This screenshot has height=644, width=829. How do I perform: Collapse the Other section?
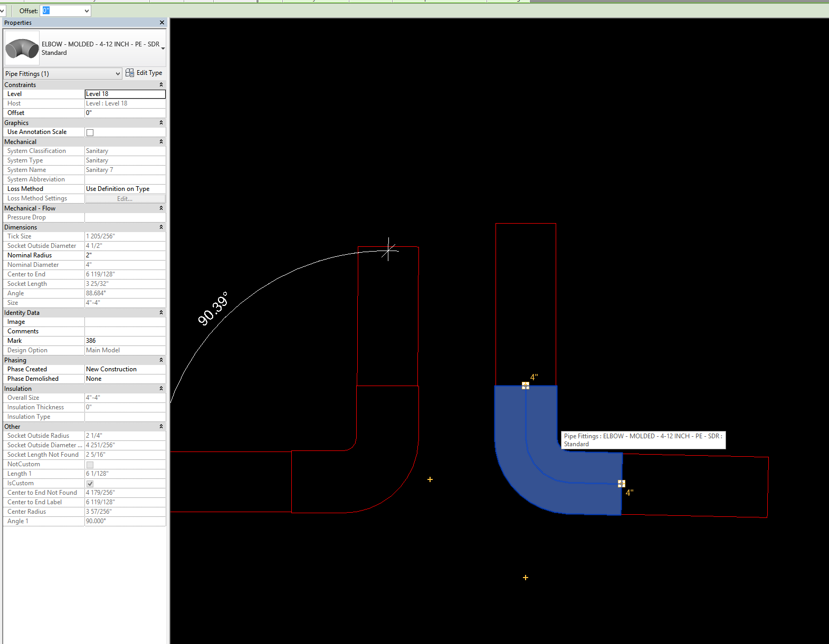[161, 426]
